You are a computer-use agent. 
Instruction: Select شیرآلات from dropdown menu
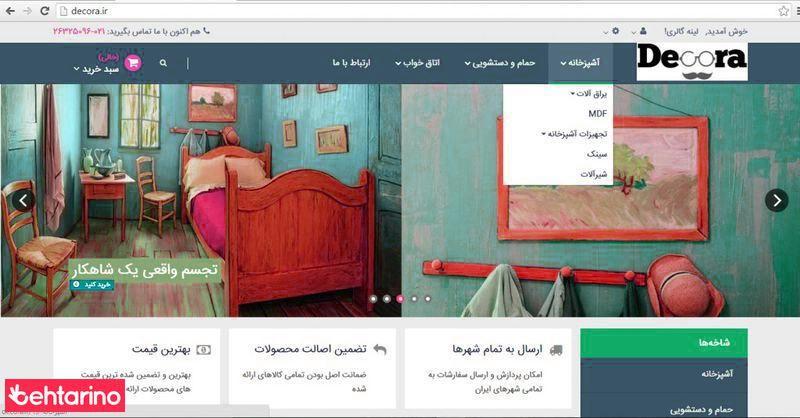click(x=594, y=174)
